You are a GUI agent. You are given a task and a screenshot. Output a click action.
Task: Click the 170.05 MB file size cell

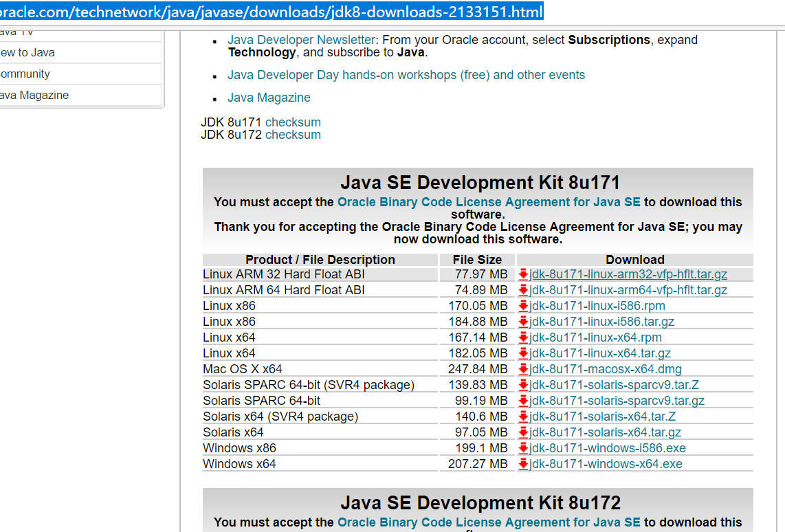tap(478, 306)
